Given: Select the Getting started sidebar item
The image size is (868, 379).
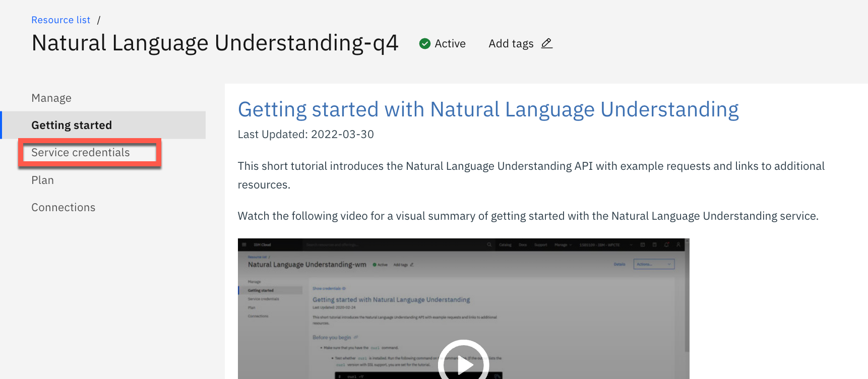Looking at the screenshot, I should click(x=103, y=125).
